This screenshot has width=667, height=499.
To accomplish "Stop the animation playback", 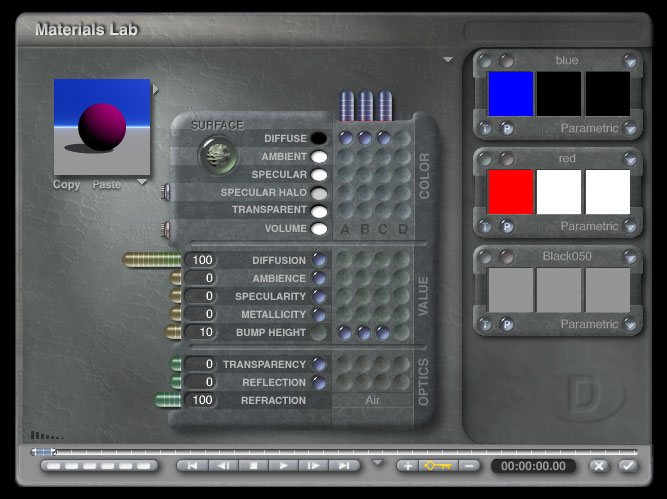I will (253, 466).
